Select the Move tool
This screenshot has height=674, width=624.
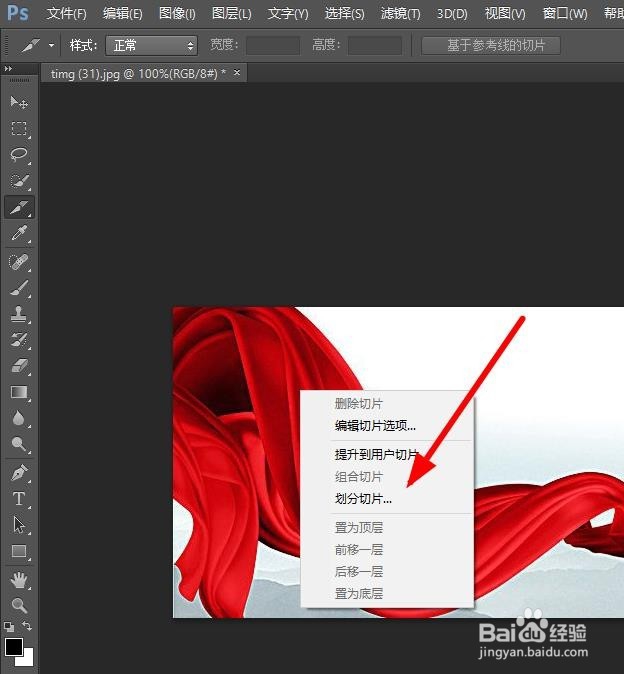click(19, 102)
